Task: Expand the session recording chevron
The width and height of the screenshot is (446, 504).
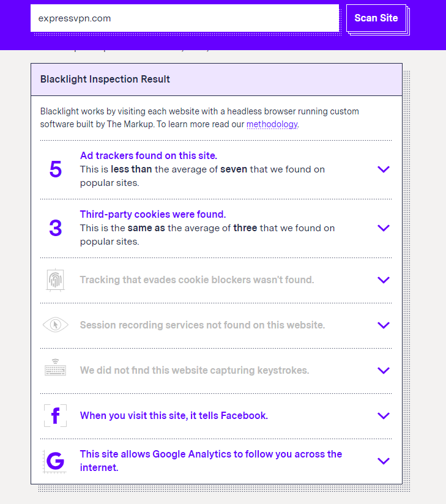Action: click(x=384, y=325)
